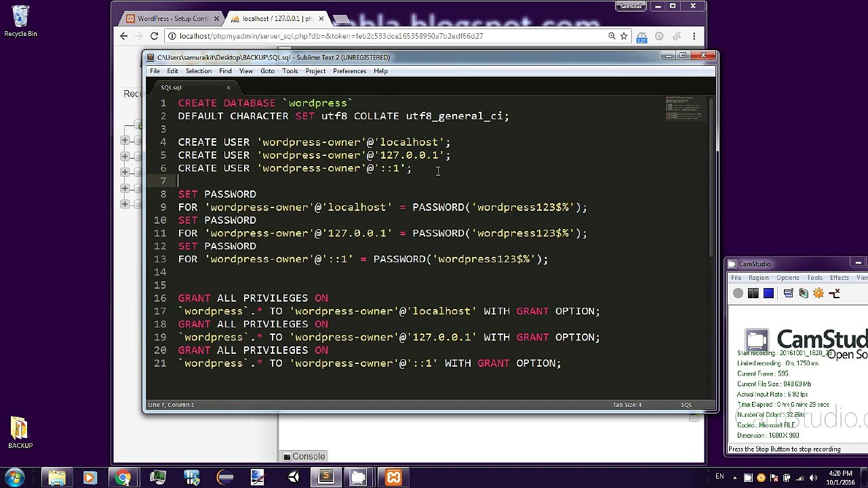Open the Unity icon on the taskbar
Image resolution: width=868 pixels, height=488 pixels.
[x=293, y=478]
